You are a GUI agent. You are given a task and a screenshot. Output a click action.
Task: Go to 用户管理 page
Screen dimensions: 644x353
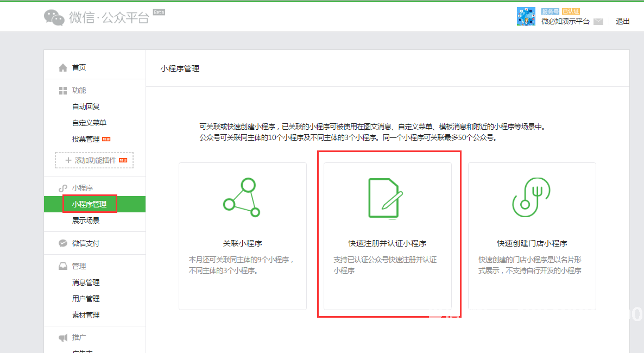click(x=86, y=299)
